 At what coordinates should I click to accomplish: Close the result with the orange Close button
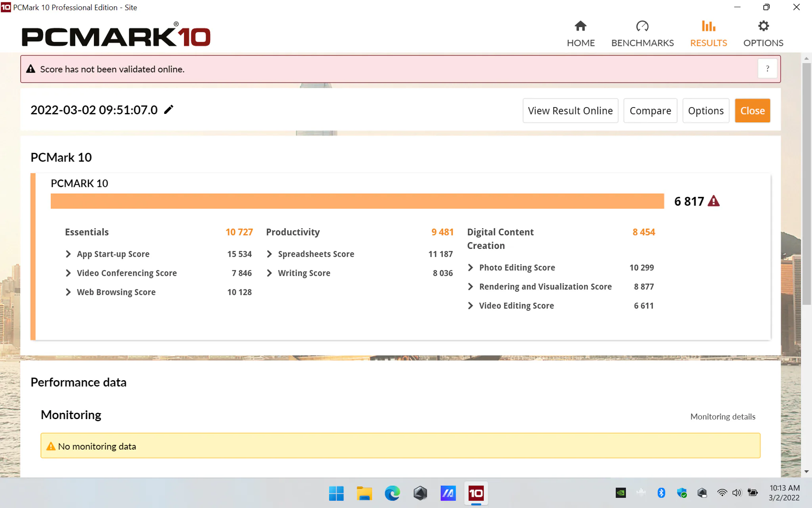pyautogui.click(x=752, y=110)
